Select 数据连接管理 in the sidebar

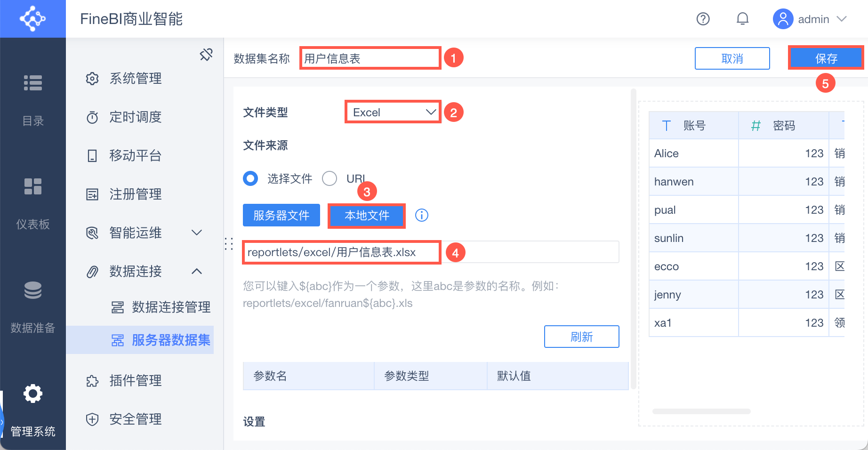(171, 307)
